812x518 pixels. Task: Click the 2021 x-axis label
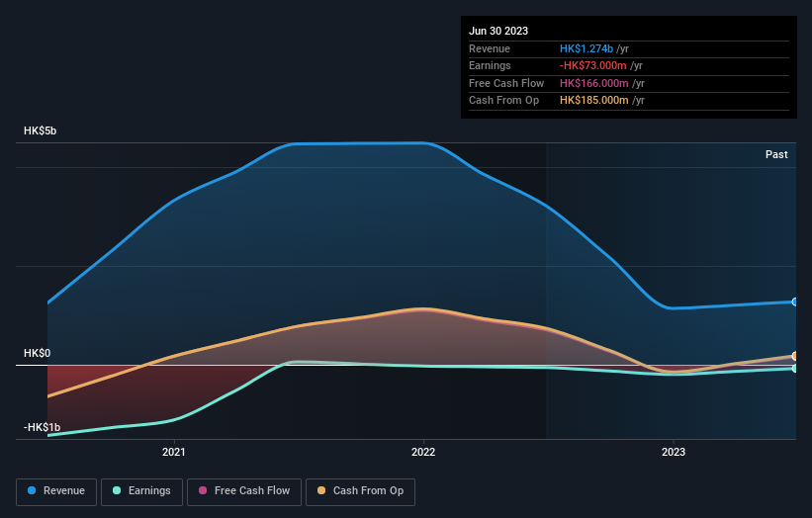click(173, 452)
